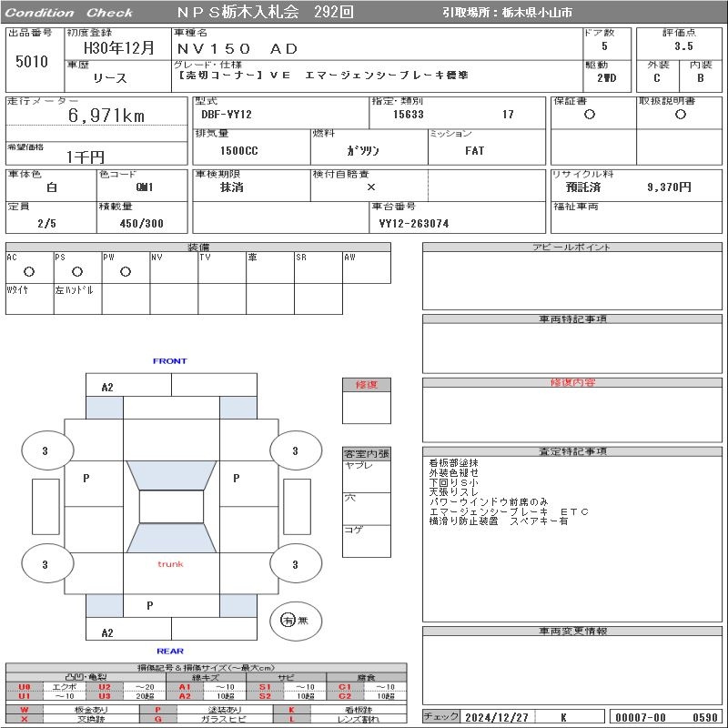Select the rear-left wheel circle marked 3
The height and width of the screenshot is (728, 728).
[45, 564]
